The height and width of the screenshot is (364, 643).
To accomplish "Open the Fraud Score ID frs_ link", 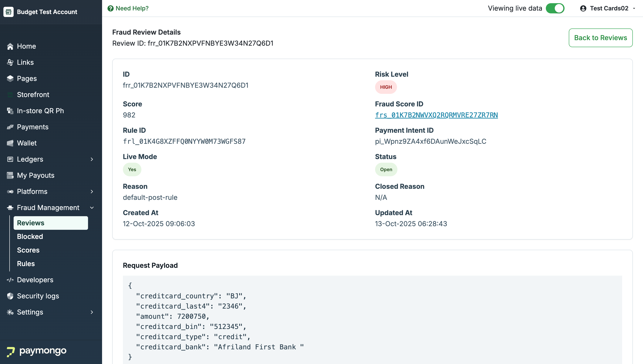I will [436, 115].
